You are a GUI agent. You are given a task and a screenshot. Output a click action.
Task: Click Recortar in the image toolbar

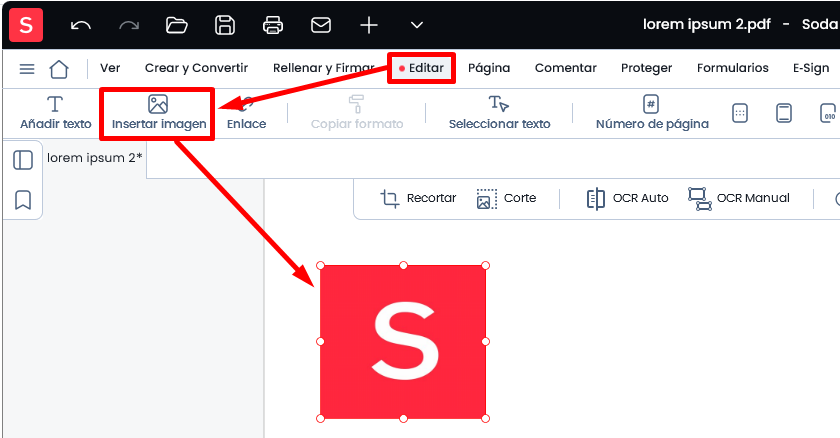click(418, 198)
